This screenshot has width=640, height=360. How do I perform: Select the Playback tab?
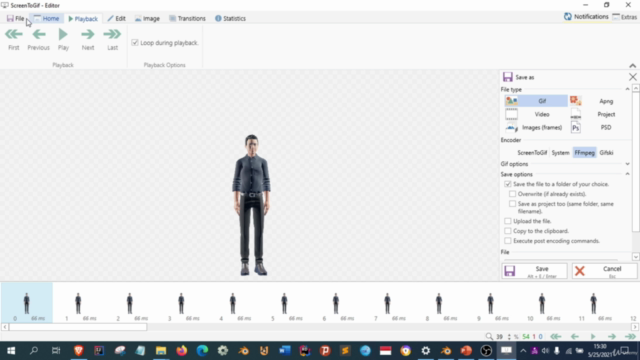point(83,18)
